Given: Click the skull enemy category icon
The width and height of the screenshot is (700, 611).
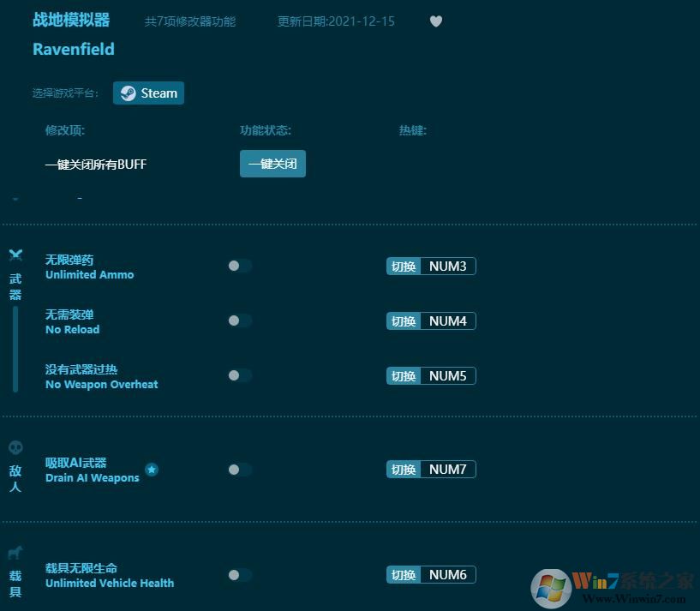Looking at the screenshot, I should 15,447.
